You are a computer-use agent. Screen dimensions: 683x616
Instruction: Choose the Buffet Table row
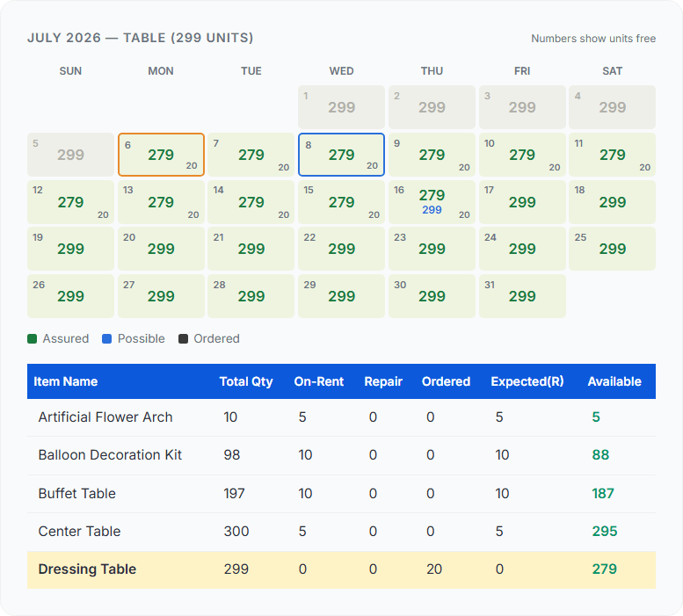[341, 494]
